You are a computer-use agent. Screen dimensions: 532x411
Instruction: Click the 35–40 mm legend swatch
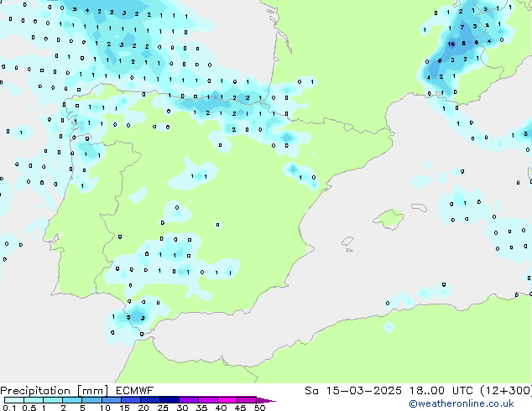point(207,400)
